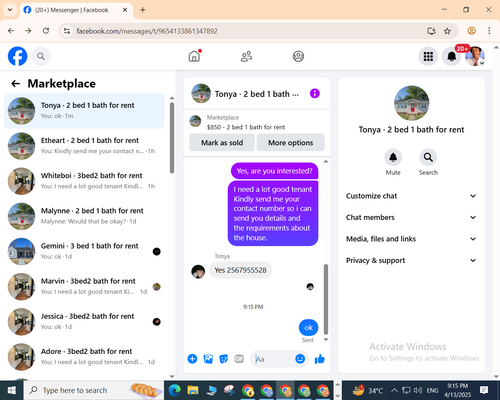Open the Marvin 3bed2 bath chat

[x=84, y=287]
